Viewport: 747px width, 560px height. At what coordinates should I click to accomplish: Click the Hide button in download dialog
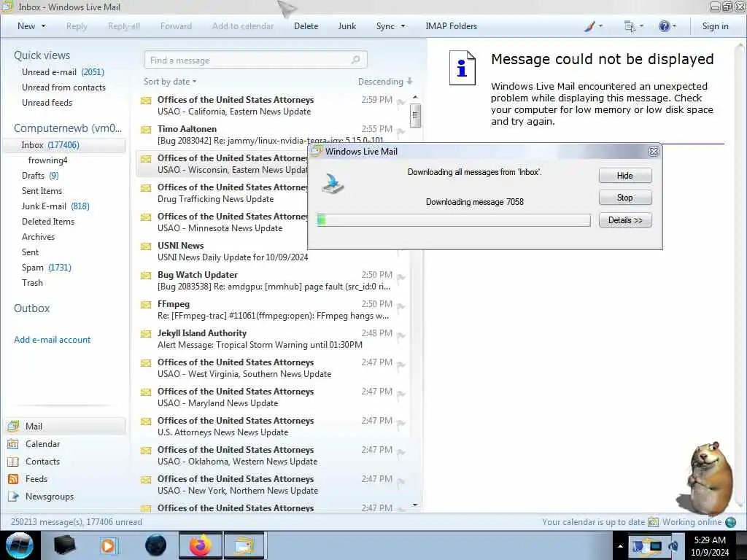click(625, 175)
